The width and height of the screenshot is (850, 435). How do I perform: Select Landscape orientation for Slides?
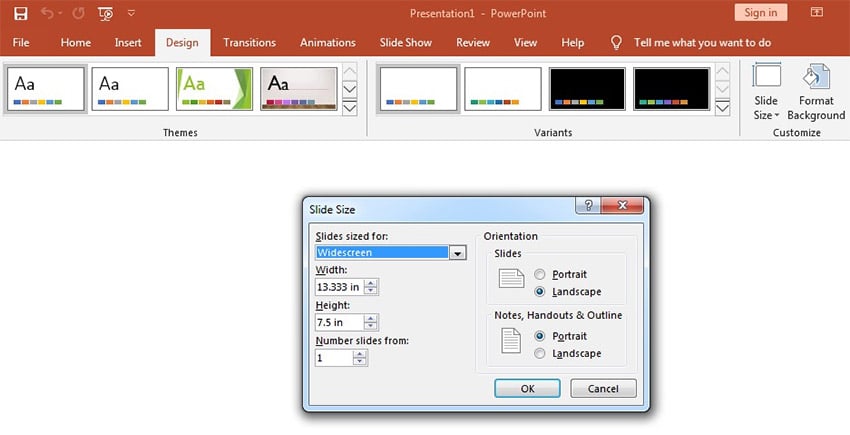pos(541,291)
